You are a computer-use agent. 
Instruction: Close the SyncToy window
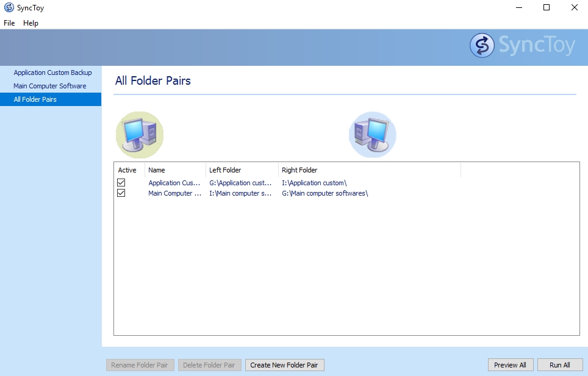pos(574,7)
